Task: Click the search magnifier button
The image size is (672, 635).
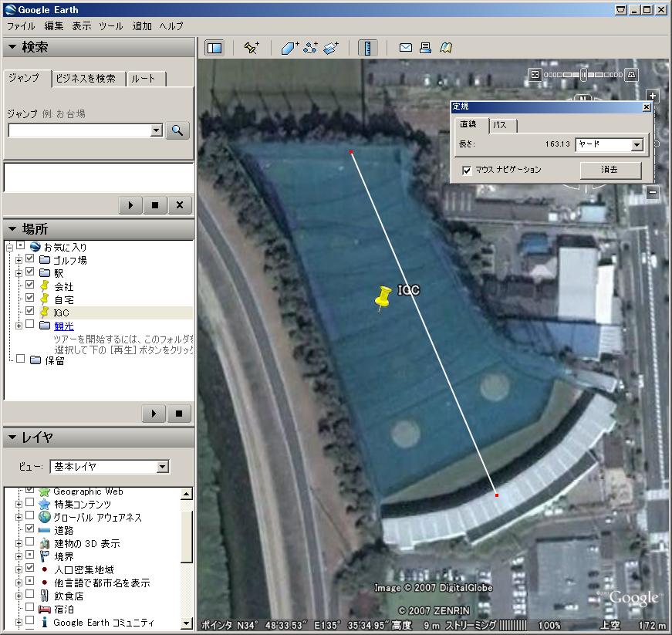Action: pyautogui.click(x=177, y=130)
